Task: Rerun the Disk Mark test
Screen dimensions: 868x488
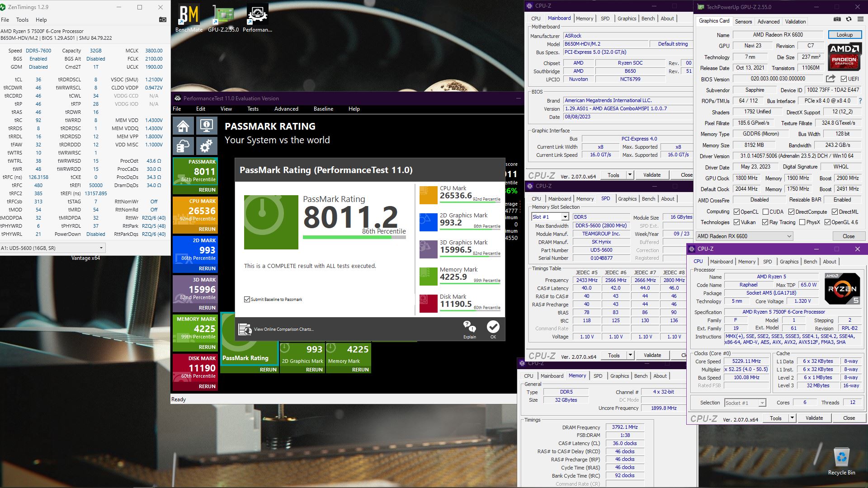Action: (207, 386)
